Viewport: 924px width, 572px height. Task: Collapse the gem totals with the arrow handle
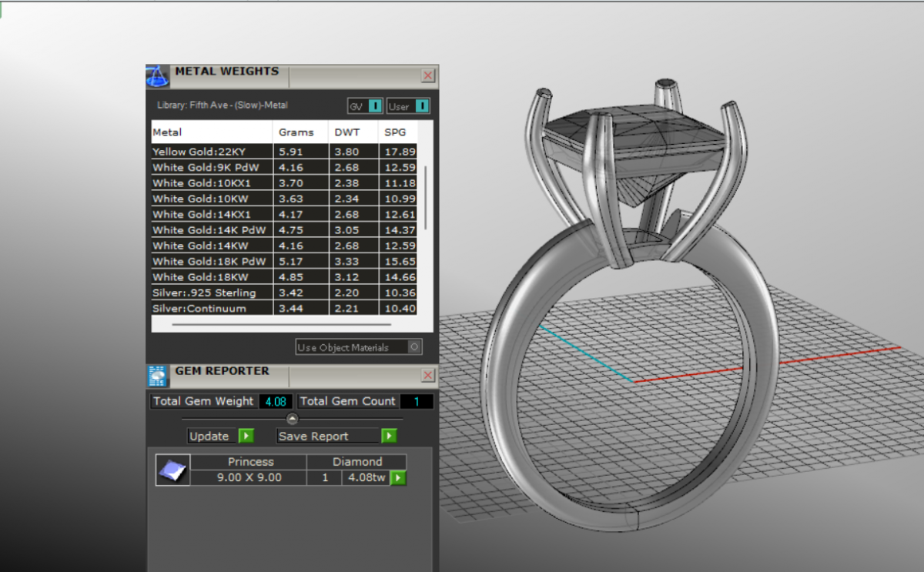(292, 419)
